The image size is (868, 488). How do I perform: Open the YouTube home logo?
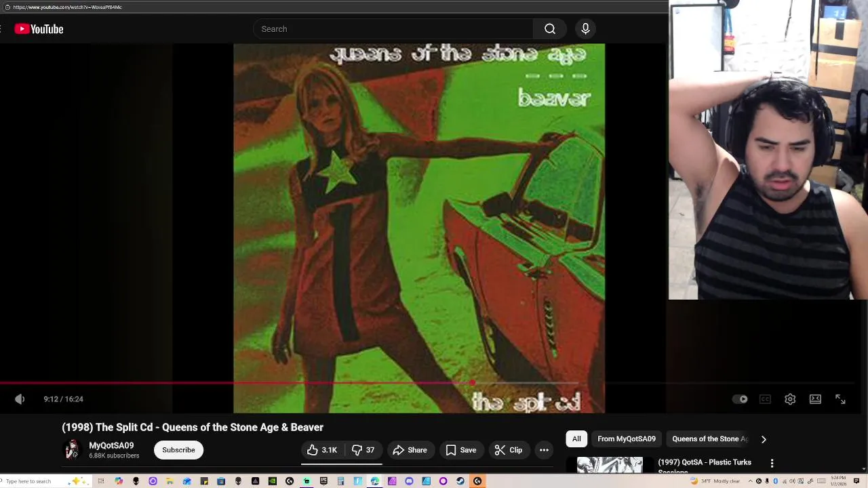point(39,29)
